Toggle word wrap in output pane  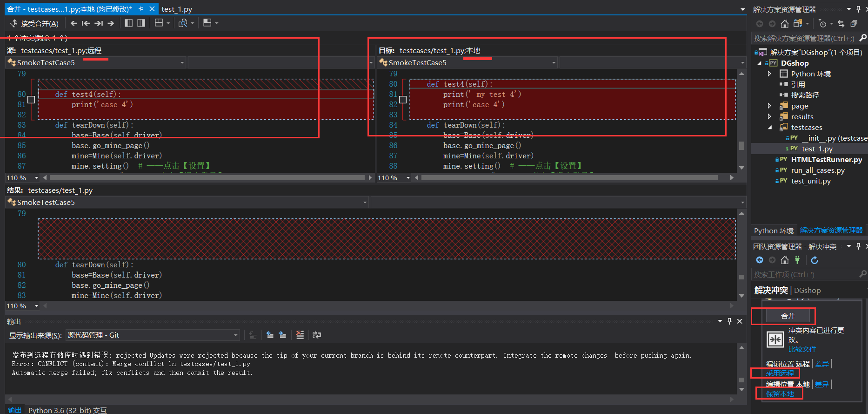317,335
